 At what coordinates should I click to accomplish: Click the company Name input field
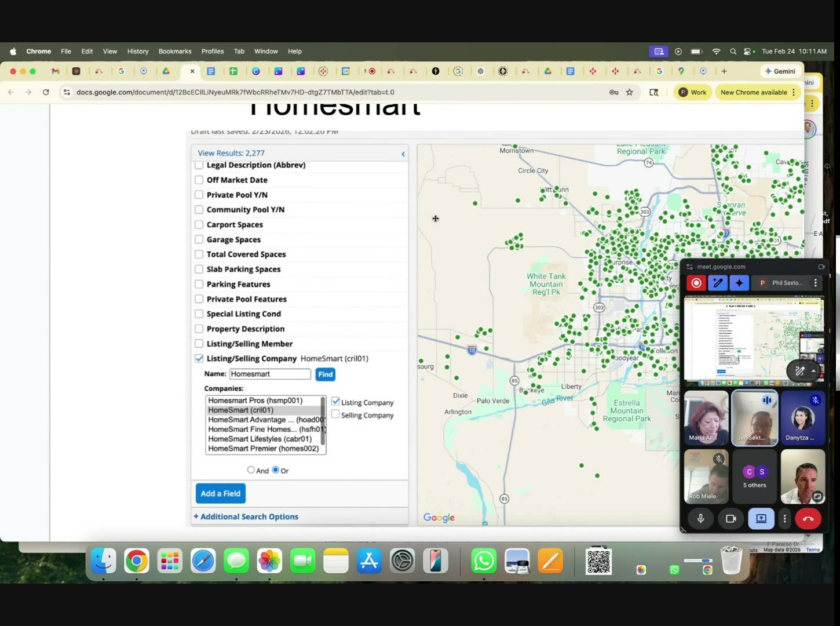270,374
